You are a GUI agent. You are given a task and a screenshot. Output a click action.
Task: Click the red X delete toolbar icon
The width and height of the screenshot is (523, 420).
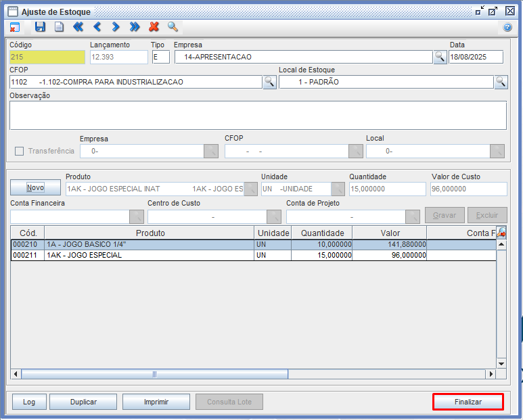[x=154, y=27]
